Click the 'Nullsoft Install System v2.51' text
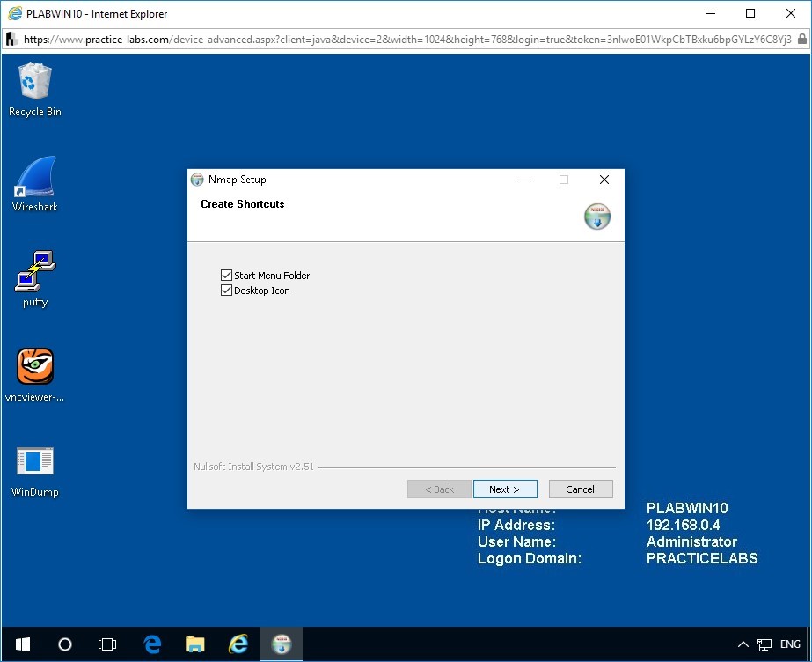The image size is (812, 662). [x=253, y=467]
